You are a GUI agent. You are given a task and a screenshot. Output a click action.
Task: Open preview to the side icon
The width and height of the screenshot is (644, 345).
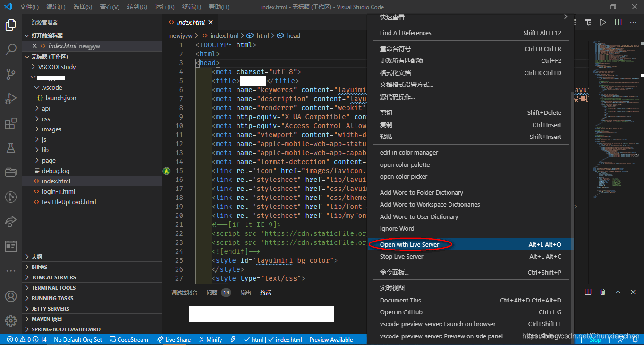click(x=588, y=22)
